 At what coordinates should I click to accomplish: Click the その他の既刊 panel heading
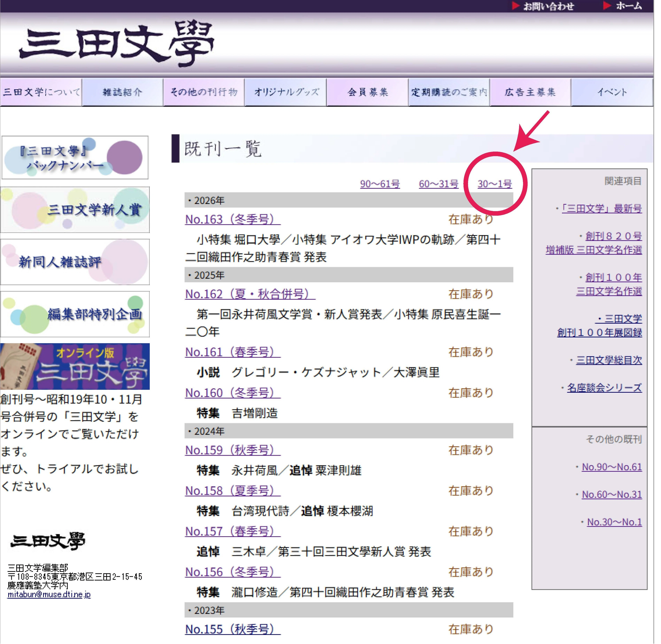point(614,439)
